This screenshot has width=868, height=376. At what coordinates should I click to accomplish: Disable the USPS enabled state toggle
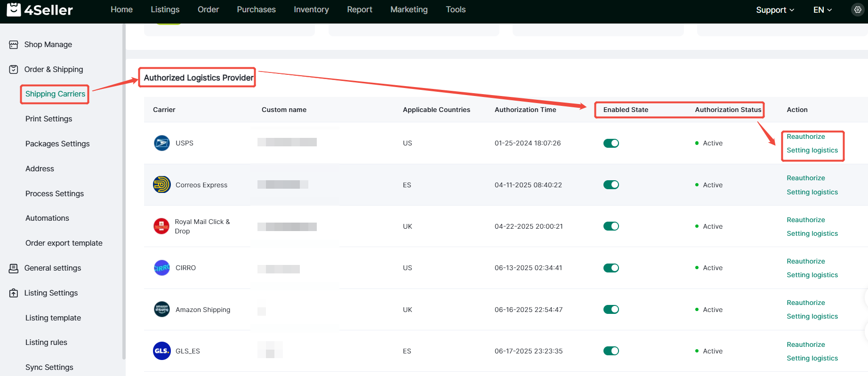click(x=611, y=143)
